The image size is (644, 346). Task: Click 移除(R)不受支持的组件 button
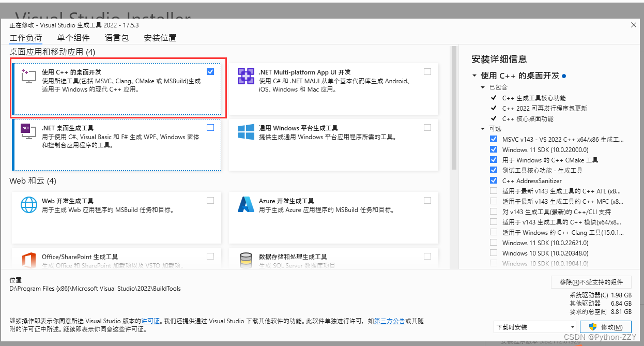tap(591, 282)
